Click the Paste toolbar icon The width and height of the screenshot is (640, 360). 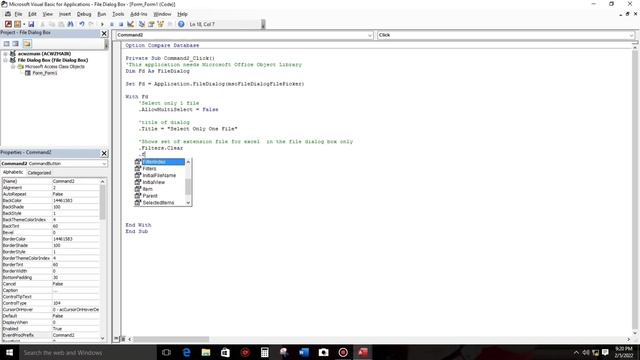61,24
